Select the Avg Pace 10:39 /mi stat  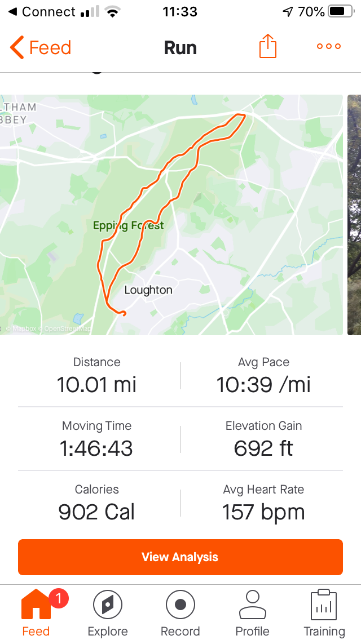pos(263,376)
